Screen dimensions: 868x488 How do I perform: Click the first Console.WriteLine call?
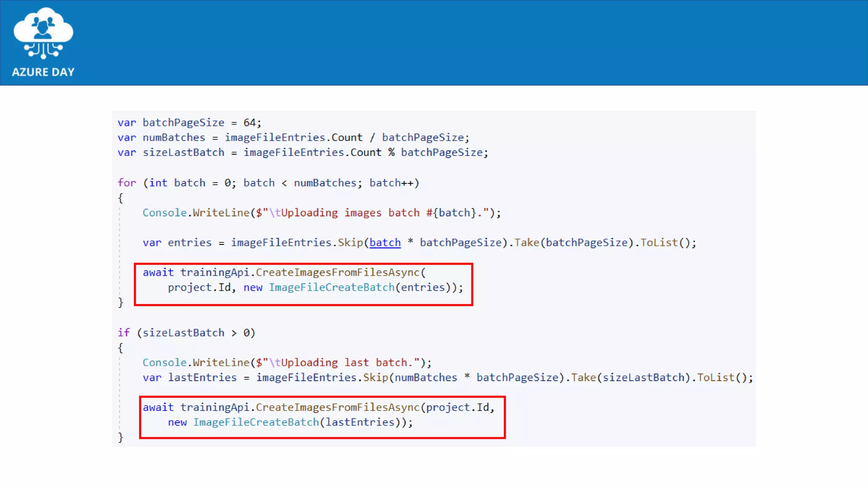tap(196, 213)
